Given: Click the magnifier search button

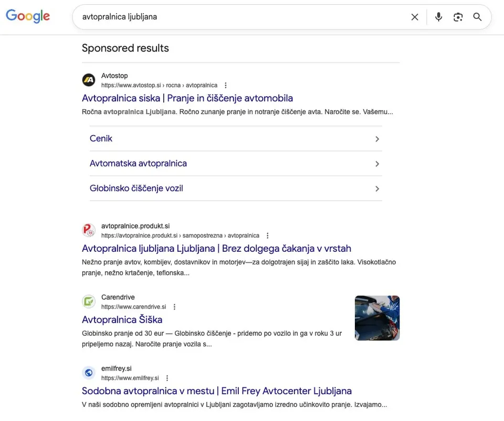Looking at the screenshot, I should [477, 17].
